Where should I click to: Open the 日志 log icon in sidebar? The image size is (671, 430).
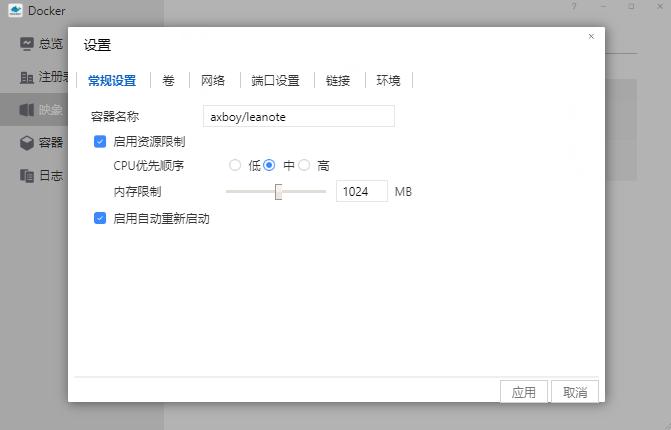tap(27, 175)
